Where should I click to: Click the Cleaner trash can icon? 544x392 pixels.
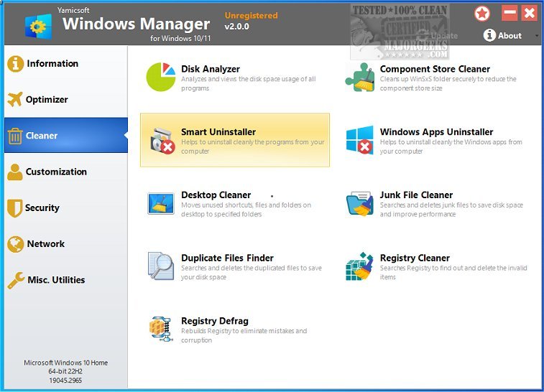(x=15, y=136)
